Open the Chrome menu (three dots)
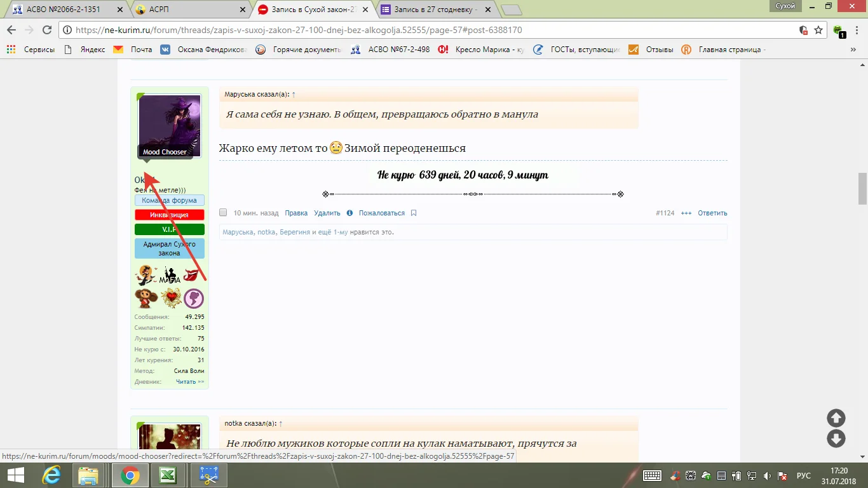The width and height of the screenshot is (868, 488). coord(857,30)
